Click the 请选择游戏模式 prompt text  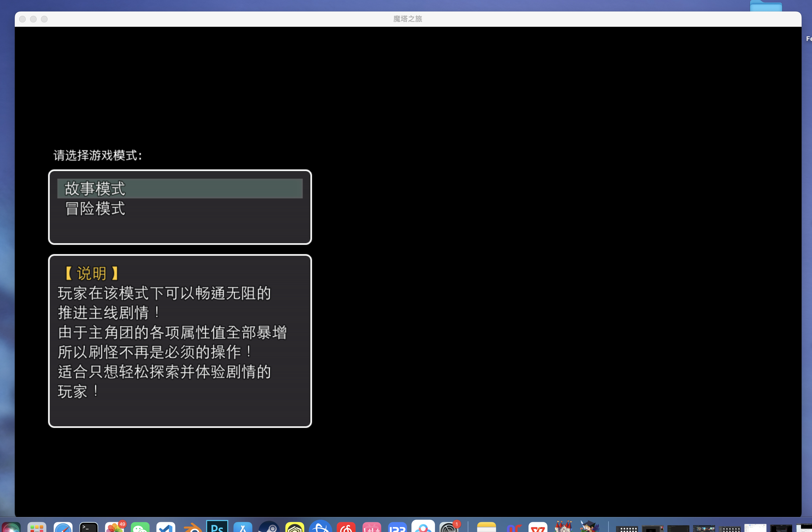click(x=98, y=155)
